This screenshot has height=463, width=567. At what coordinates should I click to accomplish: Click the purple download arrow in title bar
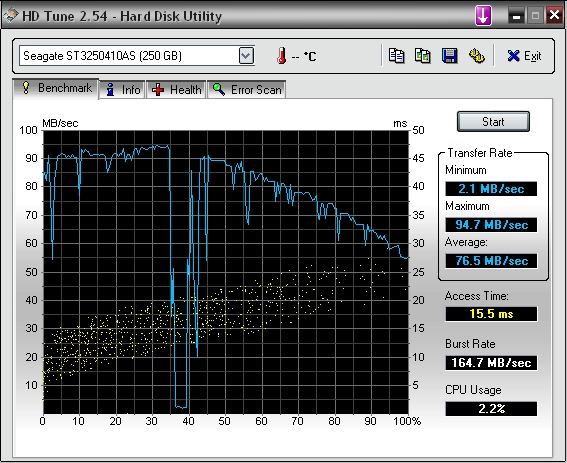(483, 16)
